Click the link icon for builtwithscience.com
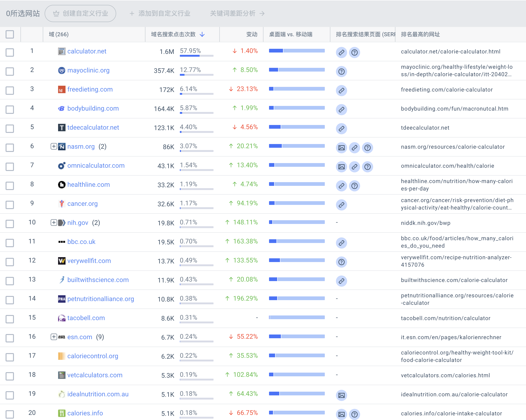Screen dimensions: 526x420 pyautogui.click(x=341, y=281)
